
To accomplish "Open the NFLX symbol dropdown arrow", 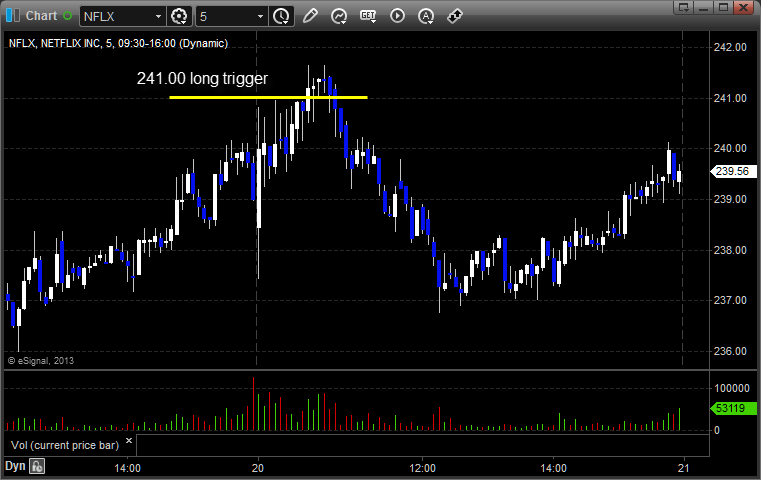I will point(158,17).
